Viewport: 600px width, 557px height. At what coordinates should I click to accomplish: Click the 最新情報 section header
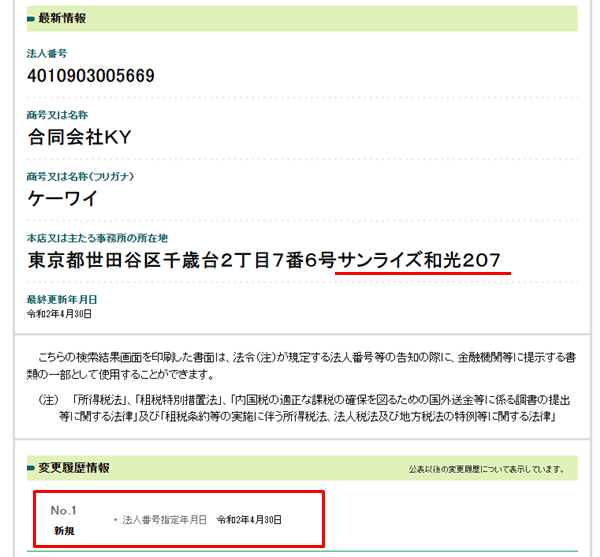(62, 18)
